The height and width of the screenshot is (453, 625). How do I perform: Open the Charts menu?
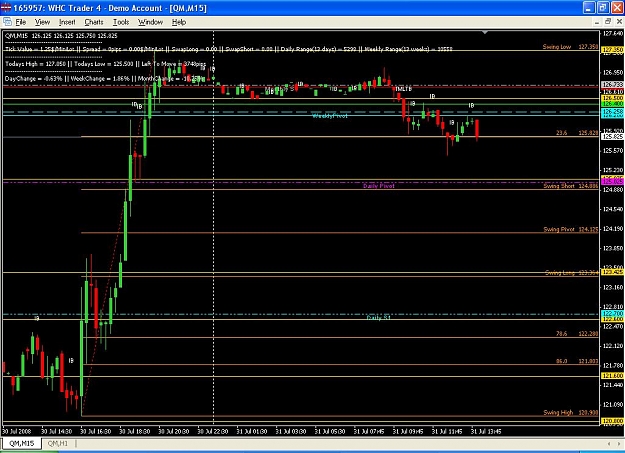[94, 22]
